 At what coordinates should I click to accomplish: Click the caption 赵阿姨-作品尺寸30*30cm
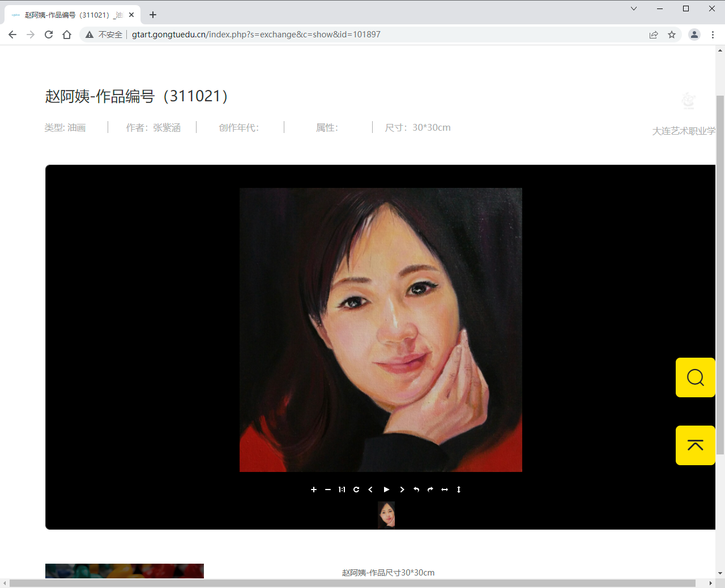[x=388, y=573]
